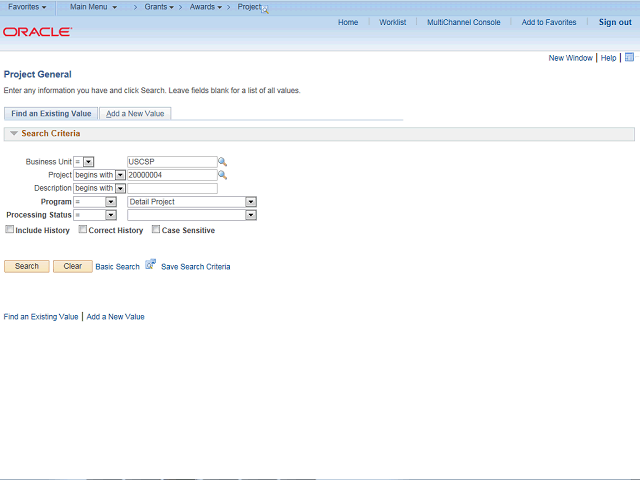Screen dimensions: 640x480
Task: Click bottom Add a New Value link
Action: point(116,317)
